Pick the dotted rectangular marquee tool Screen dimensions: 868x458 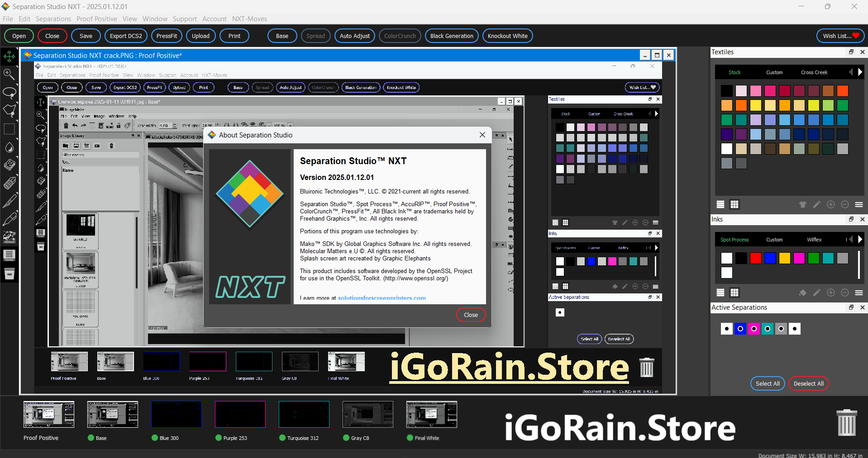point(9,129)
